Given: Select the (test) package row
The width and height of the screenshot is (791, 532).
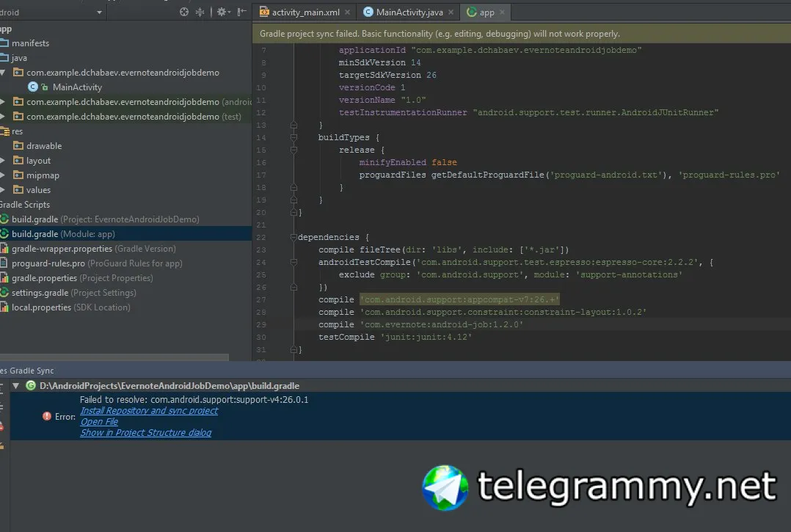Looking at the screenshot, I should tap(125, 116).
